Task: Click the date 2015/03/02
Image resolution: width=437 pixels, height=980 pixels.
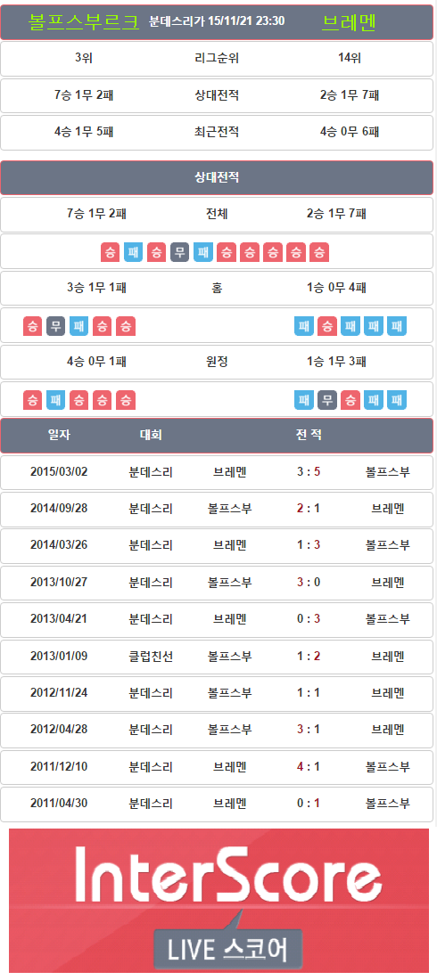Action: 60,472
